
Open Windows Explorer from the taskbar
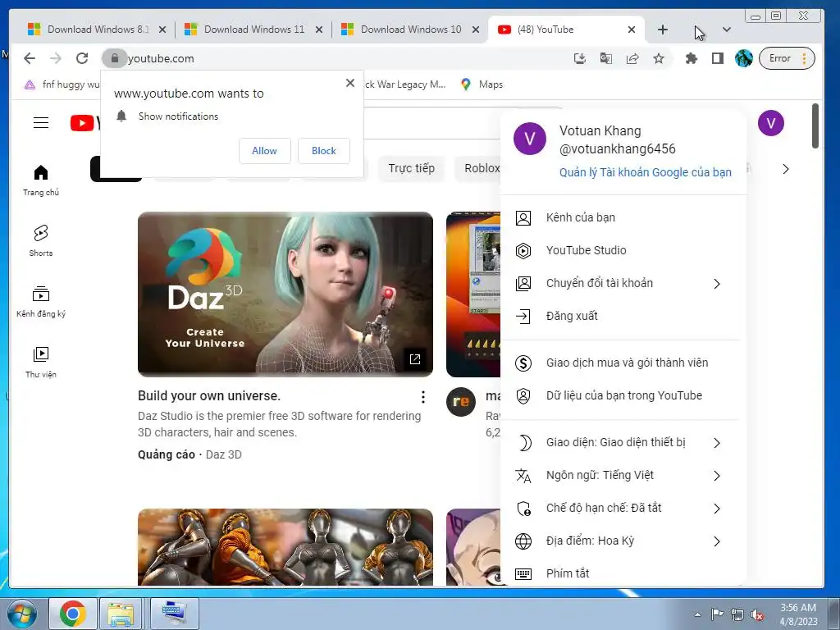pyautogui.click(x=121, y=614)
